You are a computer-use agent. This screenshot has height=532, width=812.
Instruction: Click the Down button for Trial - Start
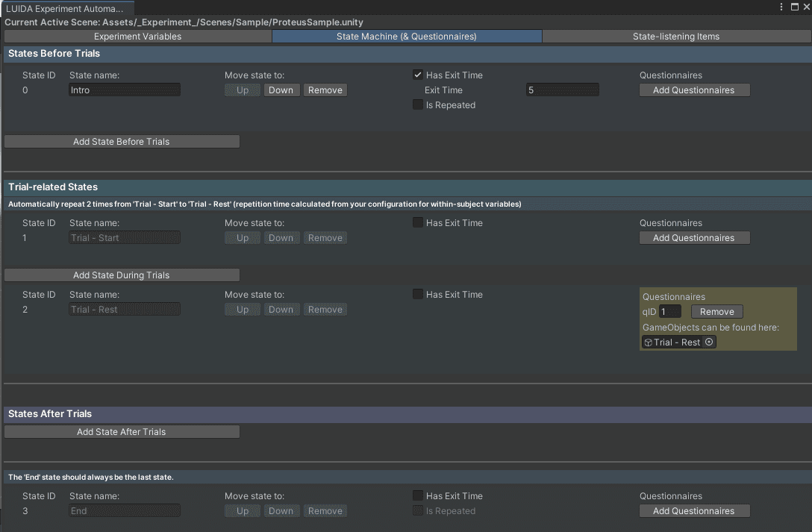click(281, 237)
